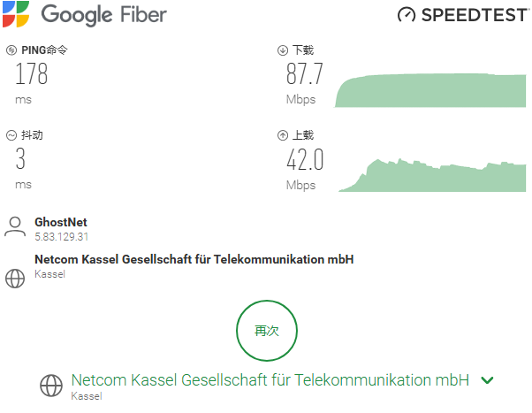Click the SPEEDTEST wordmark text

pyautogui.click(x=473, y=15)
